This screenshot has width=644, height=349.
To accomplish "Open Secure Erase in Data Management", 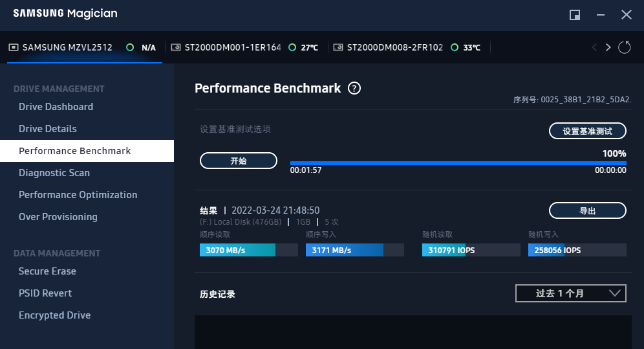I will [x=47, y=271].
